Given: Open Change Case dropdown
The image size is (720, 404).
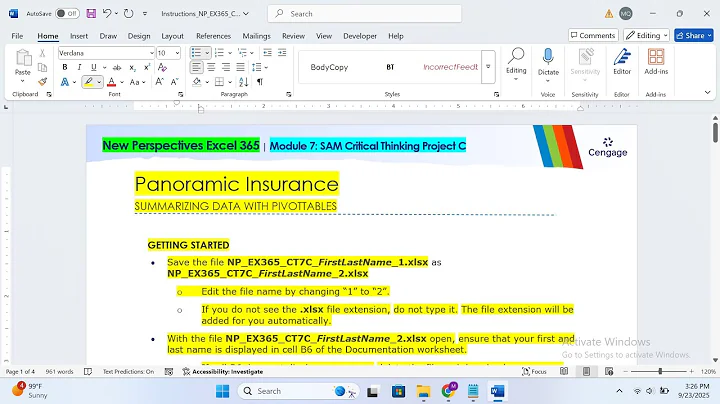Looking at the screenshot, I should (137, 82).
